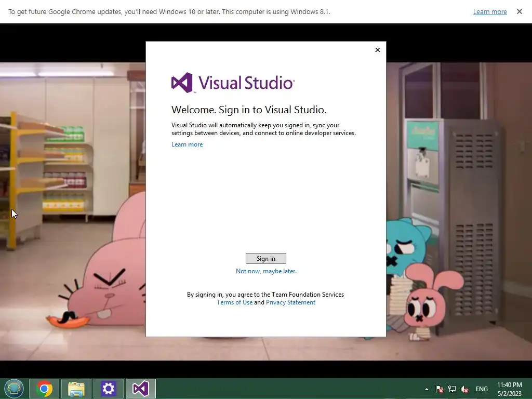The height and width of the screenshot is (399, 532).
Task: Click the Visual Studio logo in dialog
Action: [233, 83]
